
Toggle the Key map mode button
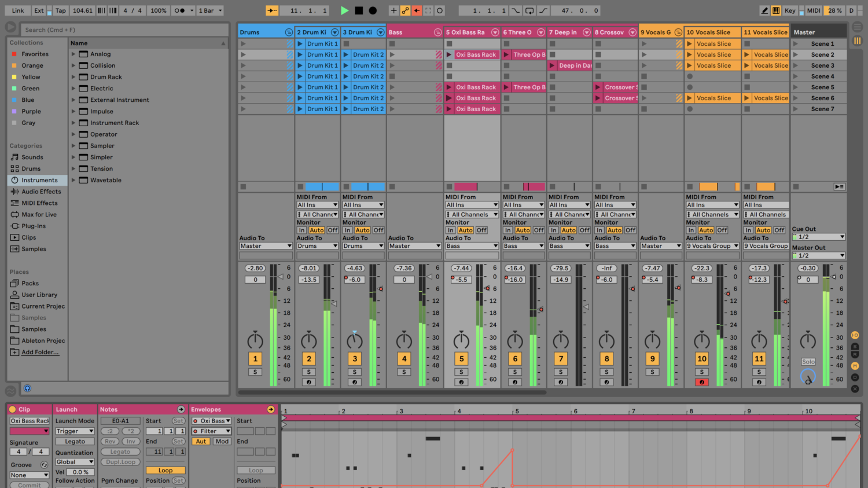[790, 10]
